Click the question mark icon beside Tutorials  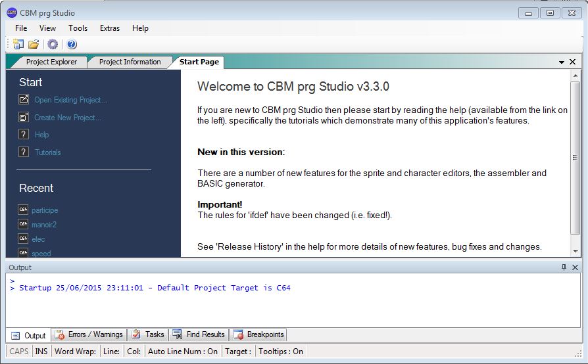tap(23, 152)
